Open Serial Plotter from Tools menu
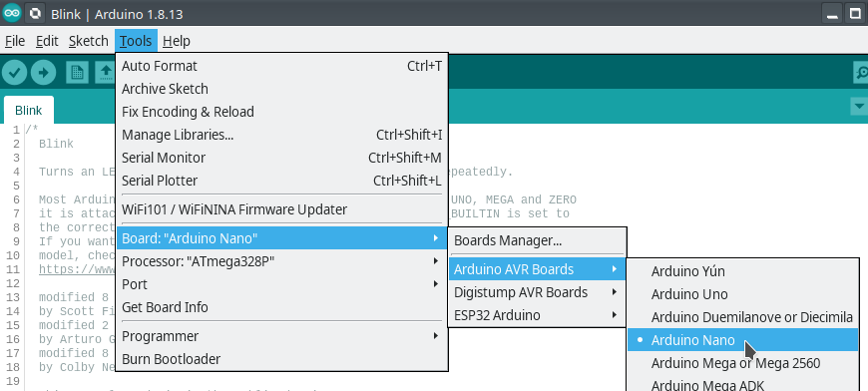The height and width of the screenshot is (391, 868). (x=281, y=181)
